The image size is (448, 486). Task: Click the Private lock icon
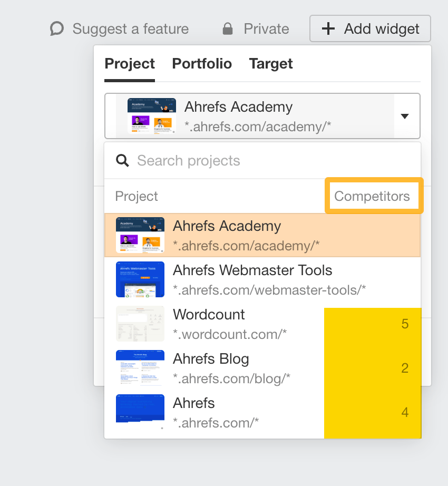(x=228, y=29)
